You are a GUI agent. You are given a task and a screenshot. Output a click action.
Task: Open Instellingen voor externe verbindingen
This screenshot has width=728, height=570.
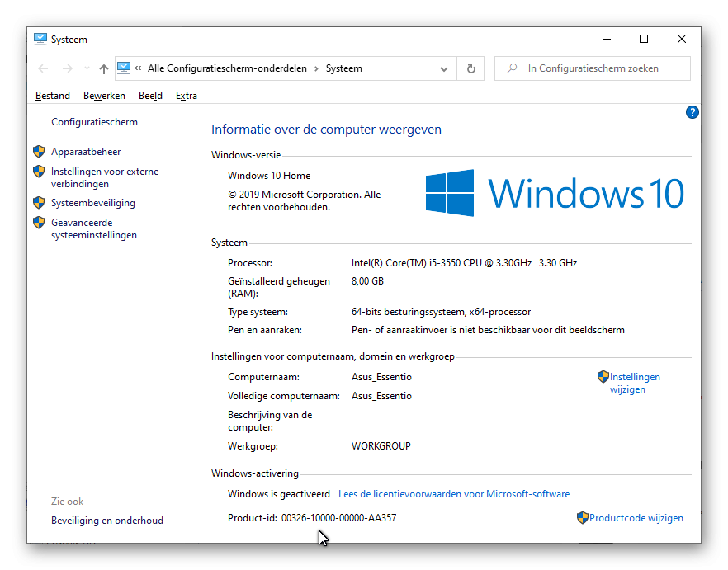point(105,178)
